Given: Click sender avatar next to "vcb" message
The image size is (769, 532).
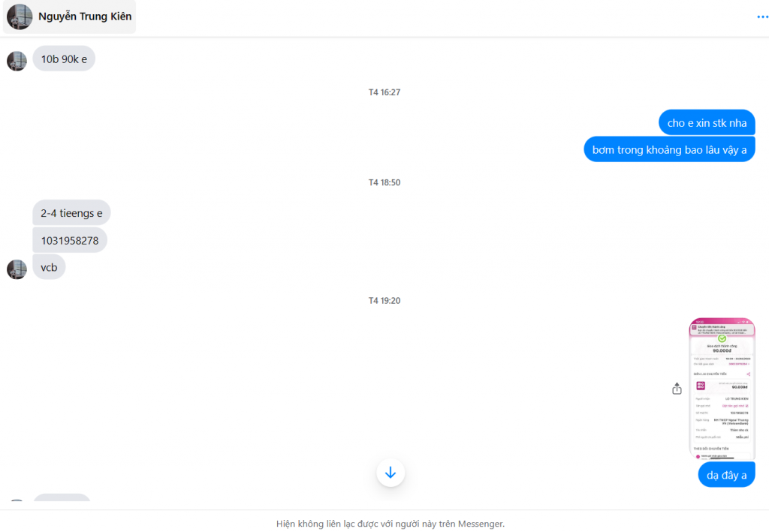Looking at the screenshot, I should click(x=17, y=269).
